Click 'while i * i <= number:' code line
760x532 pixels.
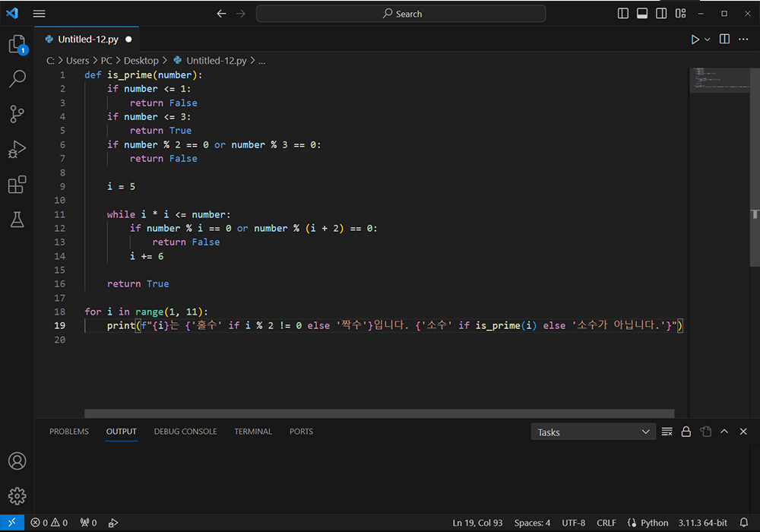click(x=169, y=214)
